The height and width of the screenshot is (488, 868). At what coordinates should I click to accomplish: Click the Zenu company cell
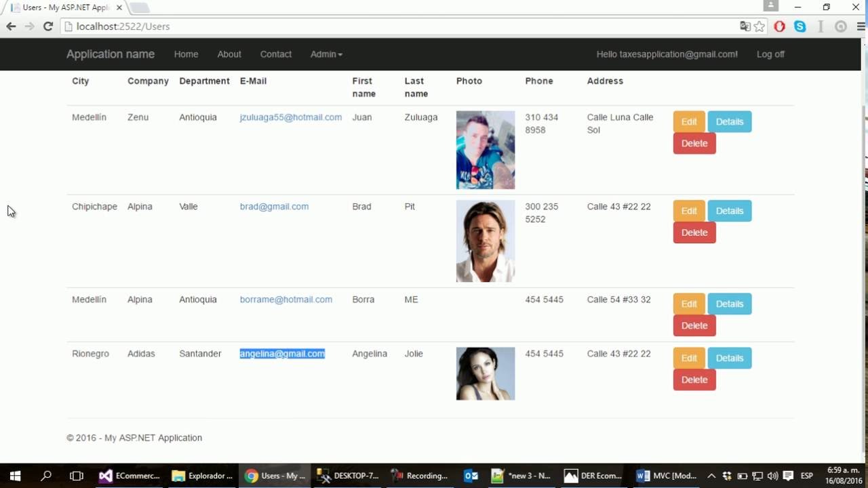pyautogui.click(x=138, y=117)
